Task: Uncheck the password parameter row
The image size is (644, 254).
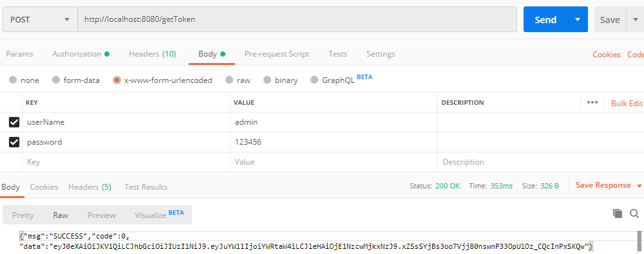Action: coord(14,142)
